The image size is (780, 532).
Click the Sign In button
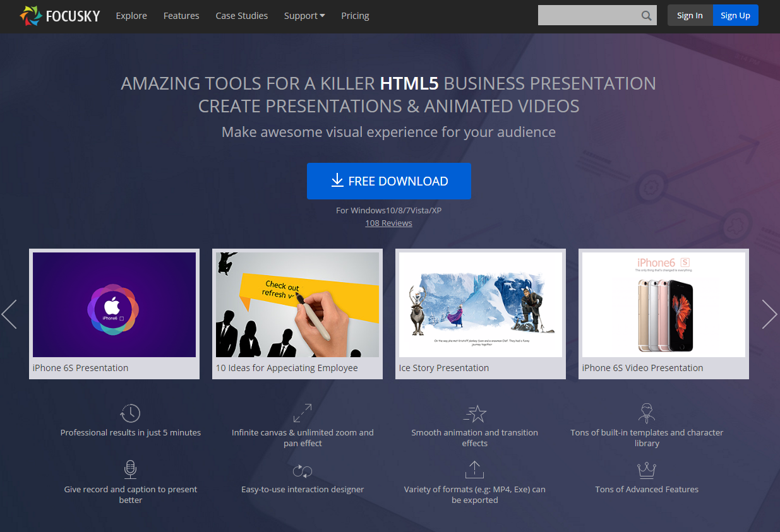pyautogui.click(x=690, y=16)
